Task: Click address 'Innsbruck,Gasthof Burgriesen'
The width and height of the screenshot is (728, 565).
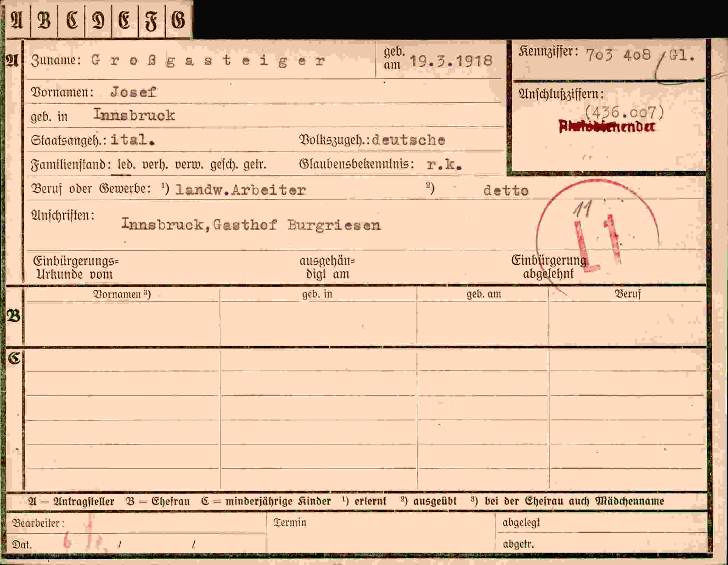Action: pos(251,225)
